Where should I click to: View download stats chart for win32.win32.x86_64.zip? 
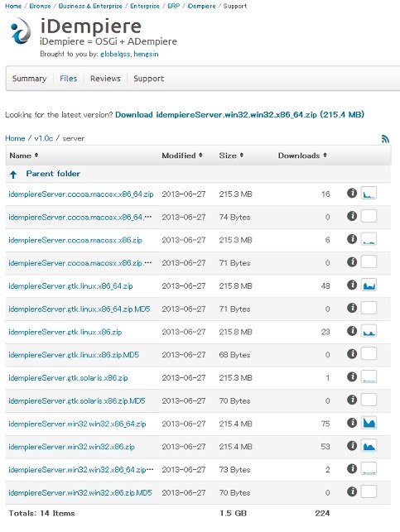pos(369,423)
